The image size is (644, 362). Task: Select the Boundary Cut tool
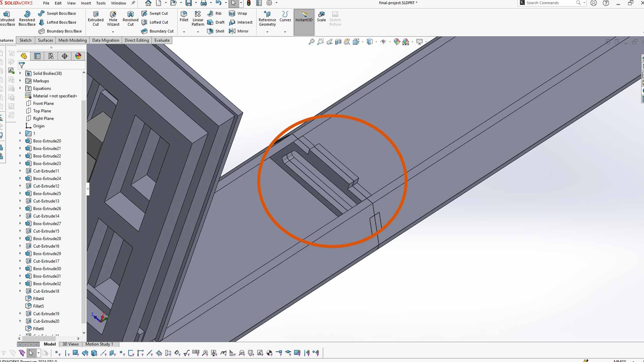157,31
